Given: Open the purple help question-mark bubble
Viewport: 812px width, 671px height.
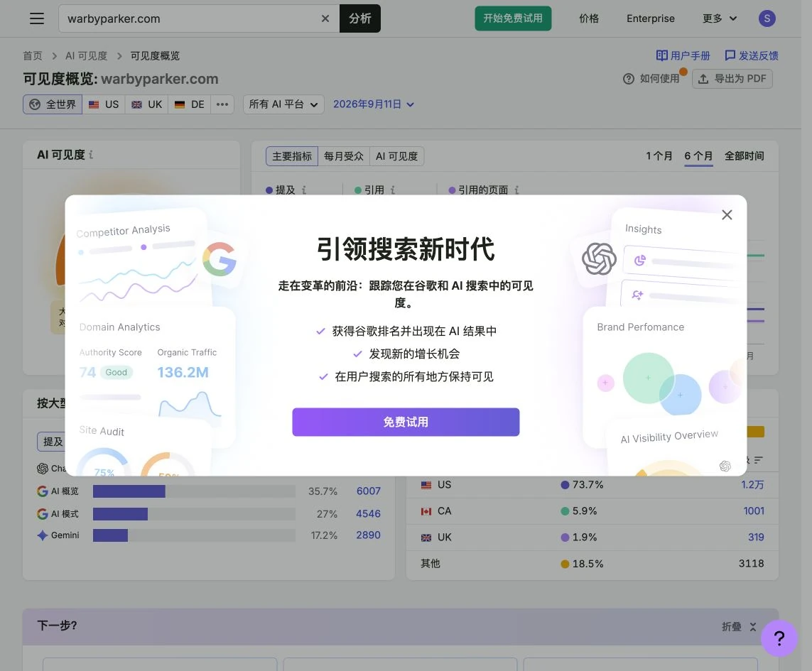Looking at the screenshot, I should 779,638.
